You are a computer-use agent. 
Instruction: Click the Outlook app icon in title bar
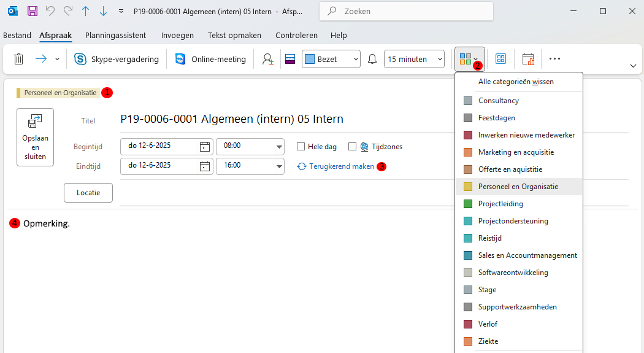13,11
